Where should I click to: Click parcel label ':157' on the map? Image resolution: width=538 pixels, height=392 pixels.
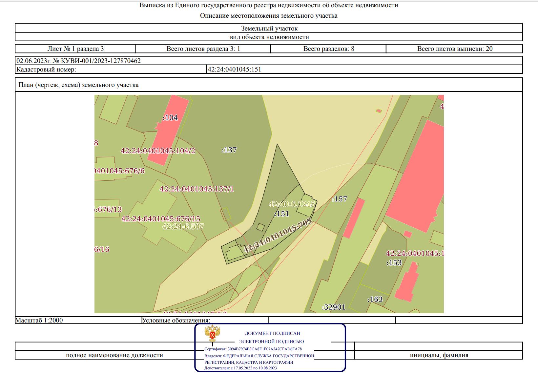pos(339,199)
